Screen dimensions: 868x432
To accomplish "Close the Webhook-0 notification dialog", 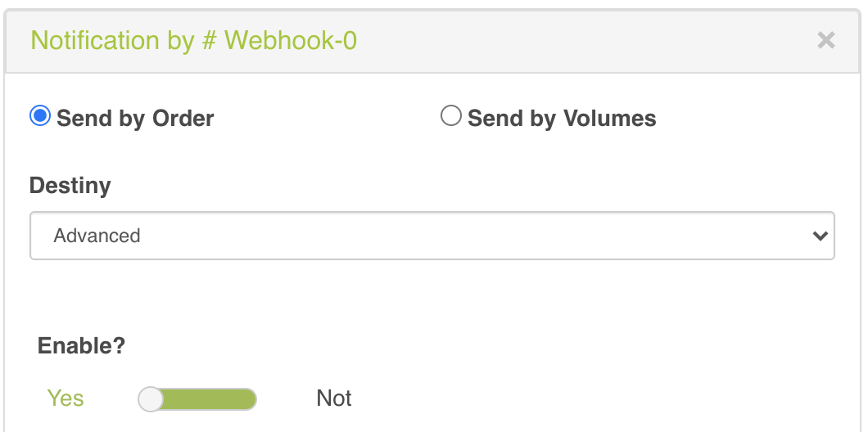I will 826,40.
